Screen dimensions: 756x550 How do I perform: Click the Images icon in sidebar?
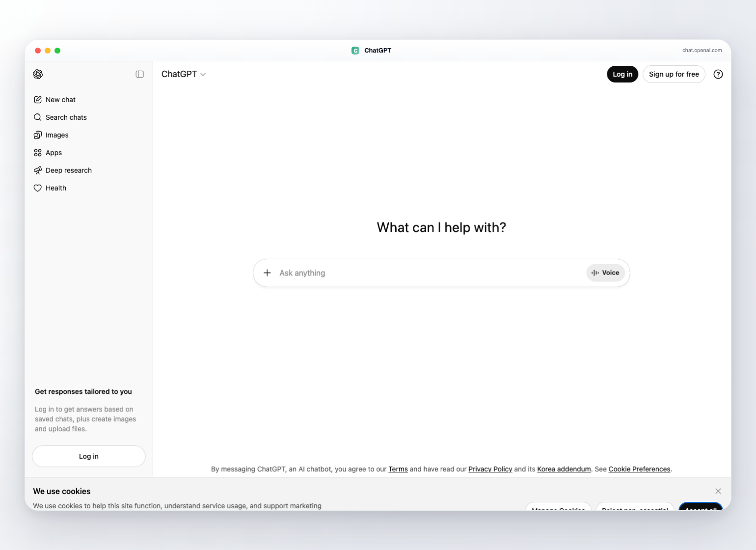(x=38, y=135)
